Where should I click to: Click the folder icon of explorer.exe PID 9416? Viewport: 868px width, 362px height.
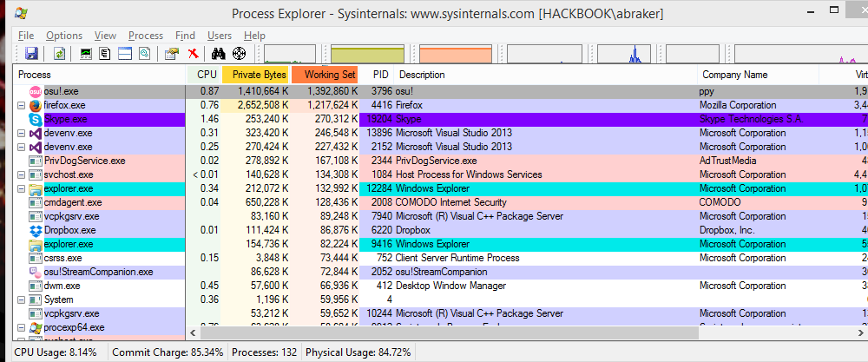tap(36, 244)
